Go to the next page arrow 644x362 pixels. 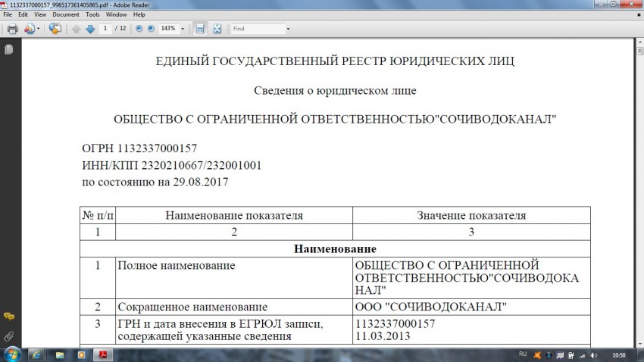click(x=90, y=29)
